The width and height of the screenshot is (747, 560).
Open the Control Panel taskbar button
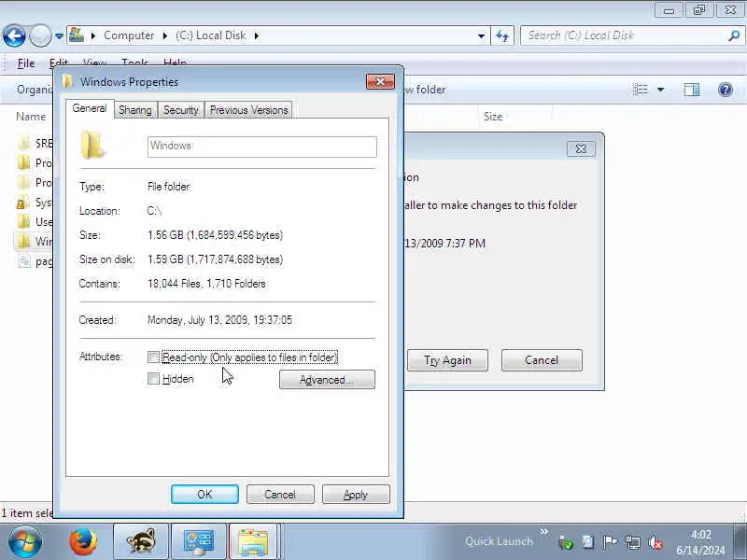pyautogui.click(x=199, y=541)
